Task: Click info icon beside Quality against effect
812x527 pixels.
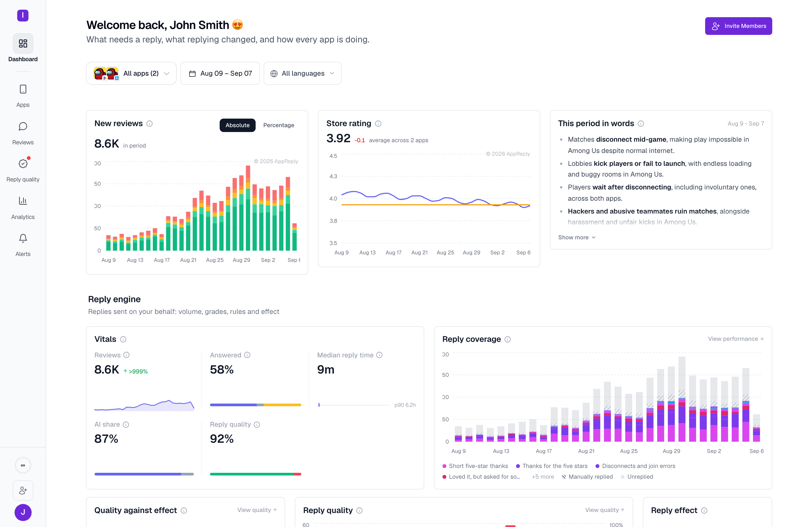Action: 184,511
